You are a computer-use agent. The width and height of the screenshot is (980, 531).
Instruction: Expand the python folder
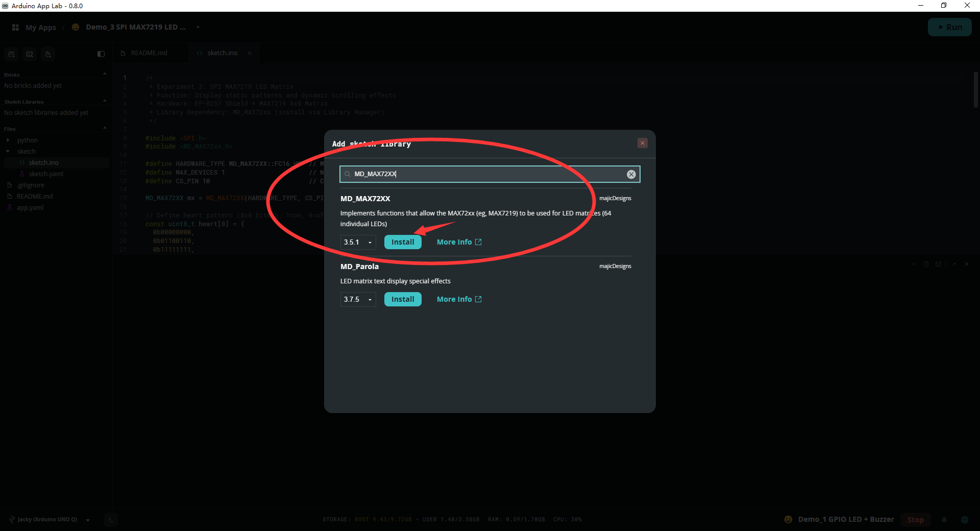coord(8,140)
